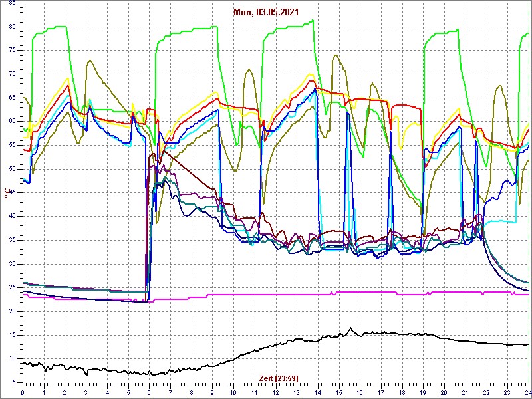The width and height of the screenshot is (532, 399).
Task: Click hour 0 on the time axis
Action: click(x=23, y=392)
